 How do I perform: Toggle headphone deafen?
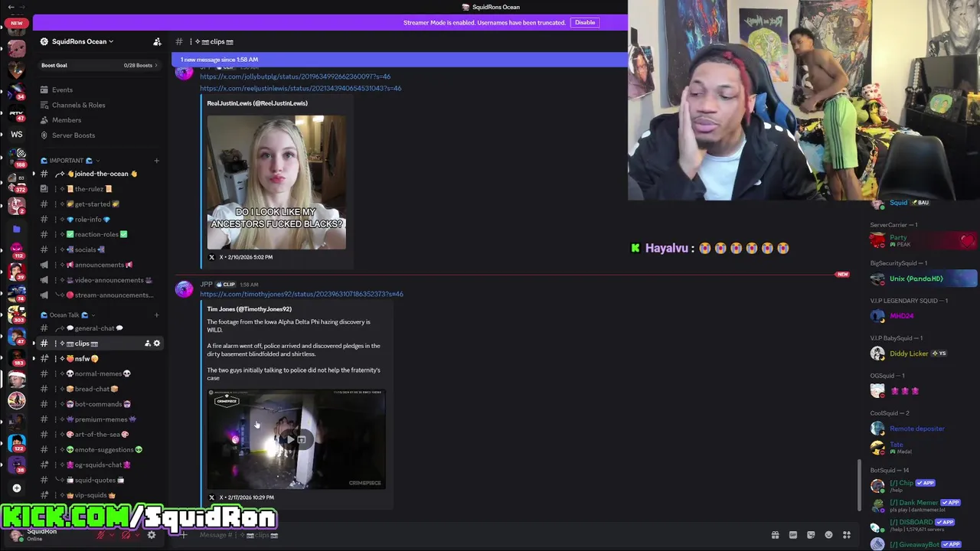coord(125,535)
